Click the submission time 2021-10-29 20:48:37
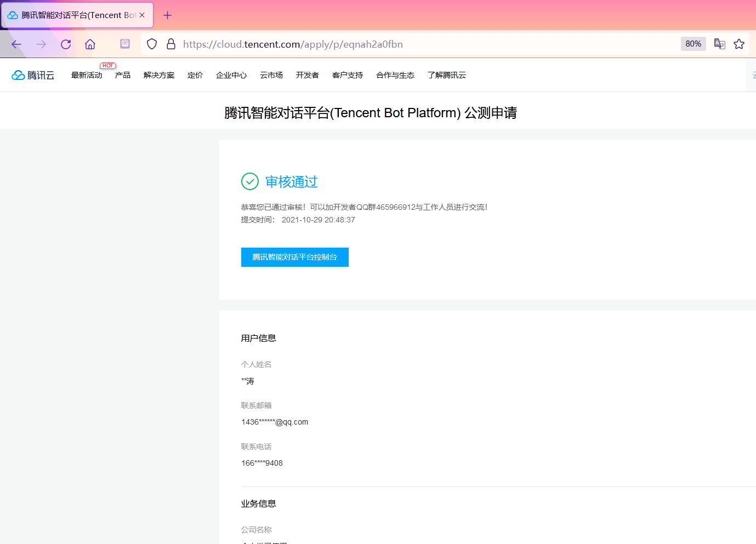The image size is (756, 544). (319, 220)
